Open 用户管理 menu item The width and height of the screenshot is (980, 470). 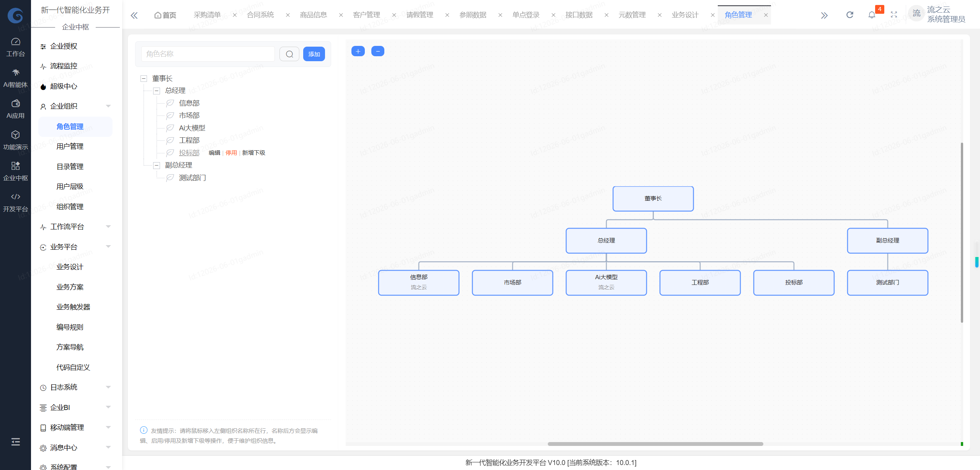70,146
